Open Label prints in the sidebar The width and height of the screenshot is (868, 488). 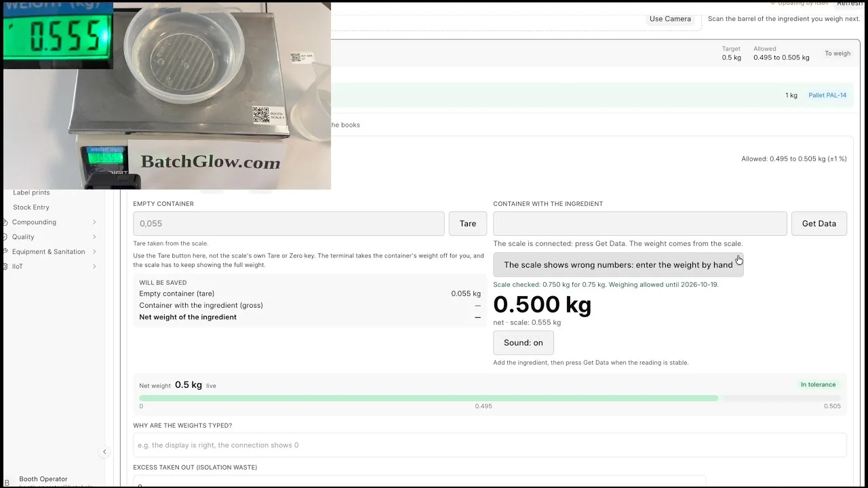point(31,192)
